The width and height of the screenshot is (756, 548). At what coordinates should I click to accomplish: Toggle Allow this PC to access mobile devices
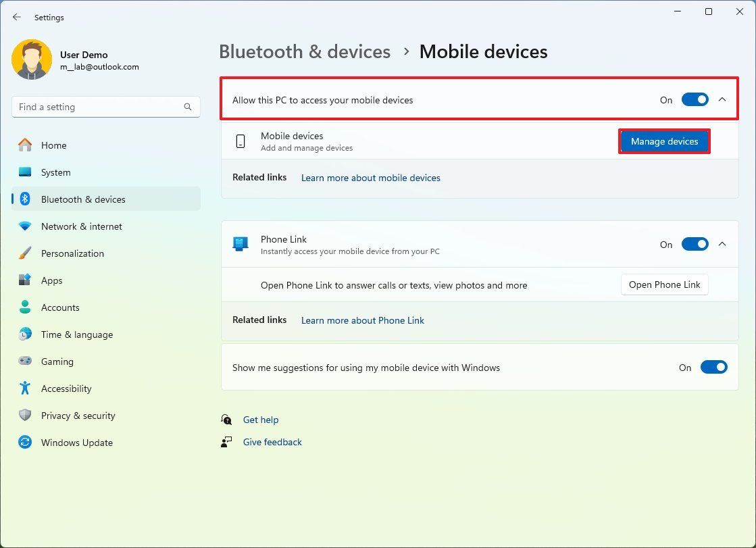[x=695, y=99]
